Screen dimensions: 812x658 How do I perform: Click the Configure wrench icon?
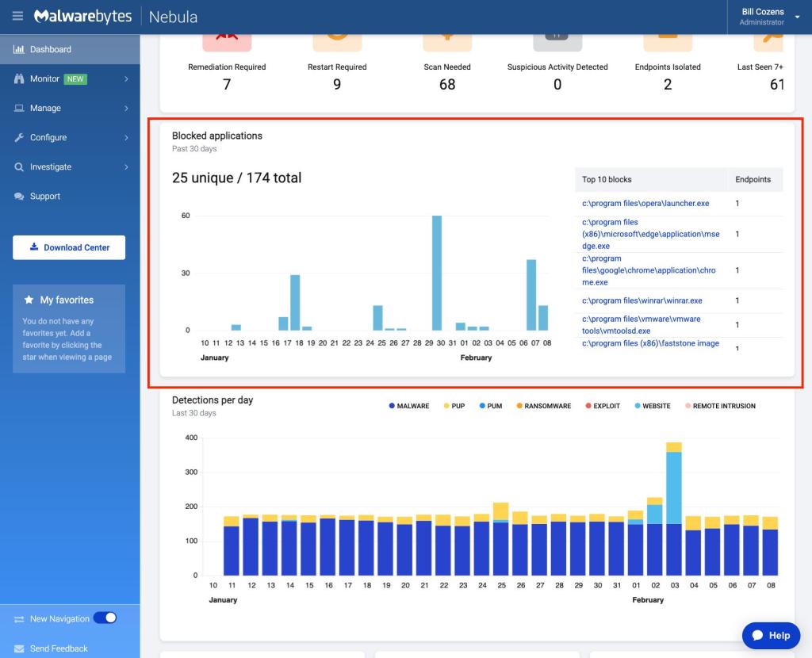click(19, 137)
